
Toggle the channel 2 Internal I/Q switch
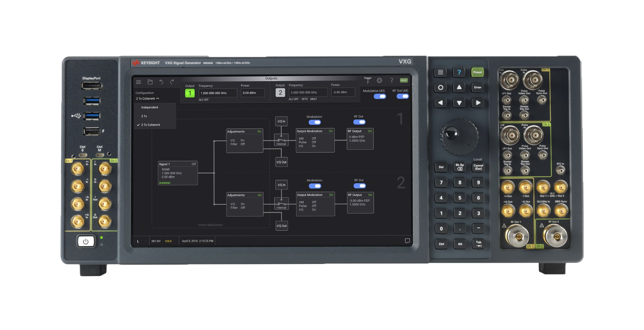[x=281, y=204]
